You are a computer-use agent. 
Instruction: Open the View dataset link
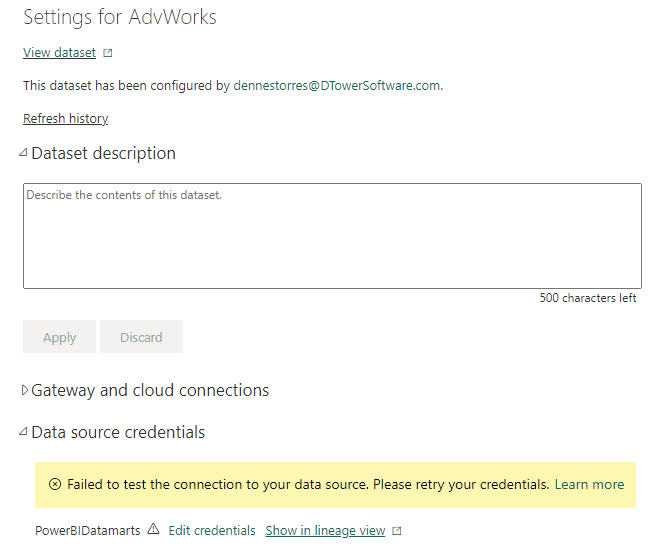59,53
